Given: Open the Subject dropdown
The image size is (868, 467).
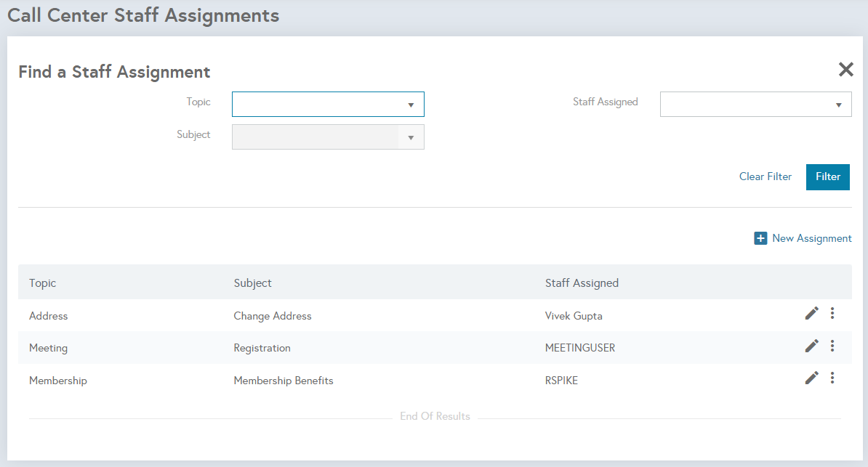Looking at the screenshot, I should [329, 137].
